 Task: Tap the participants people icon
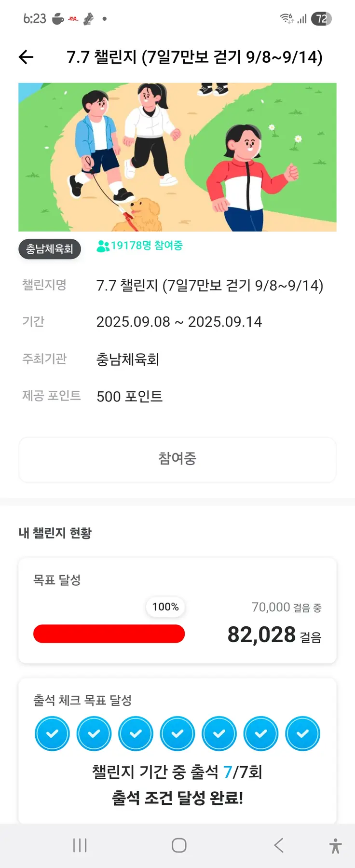[x=103, y=246]
